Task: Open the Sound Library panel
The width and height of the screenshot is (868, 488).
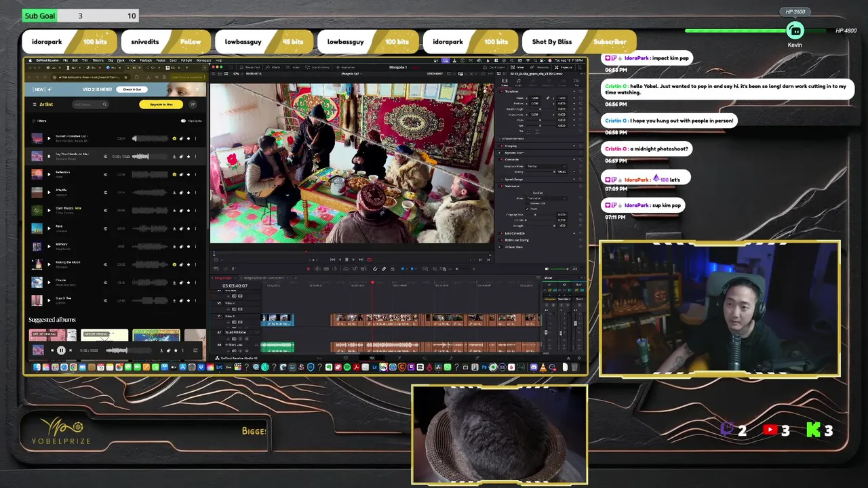Action: [317, 67]
